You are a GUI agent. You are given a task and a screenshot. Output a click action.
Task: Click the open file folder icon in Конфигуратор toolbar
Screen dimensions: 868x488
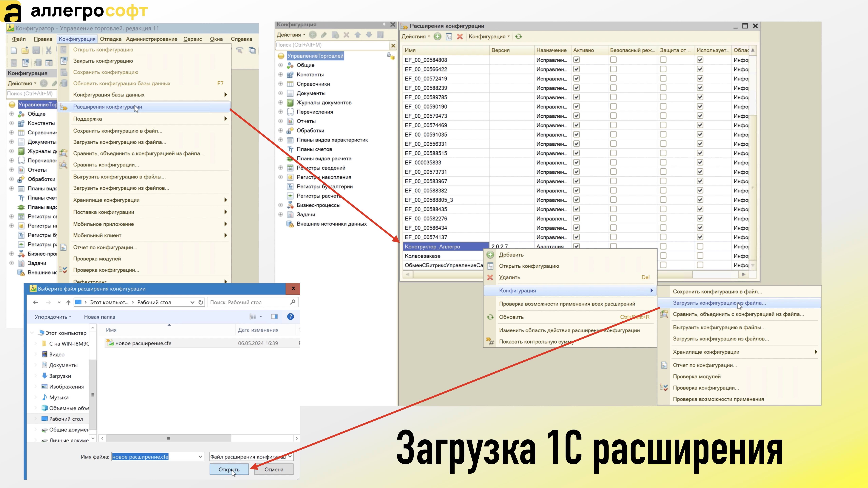click(25, 50)
